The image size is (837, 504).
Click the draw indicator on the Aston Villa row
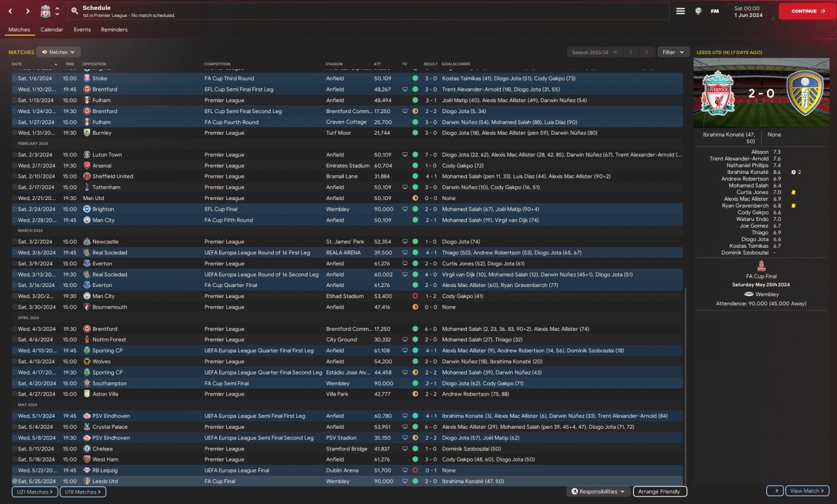pyautogui.click(x=415, y=394)
